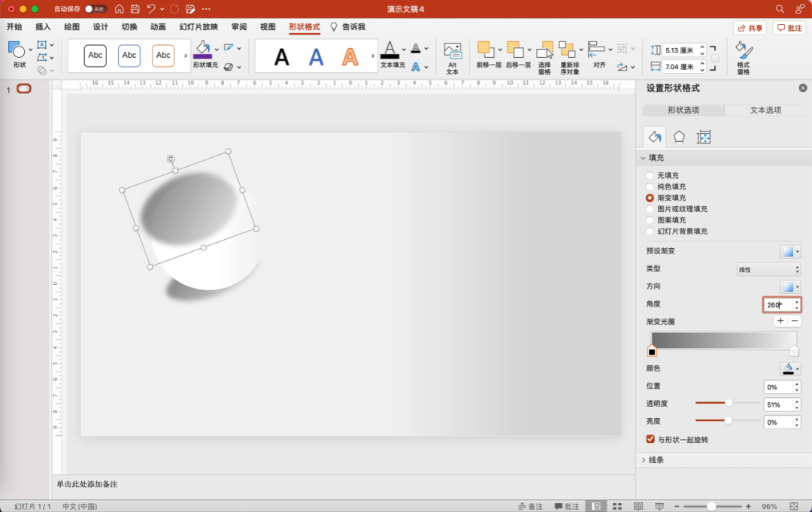Open the Size & Properties icon tab

coord(704,137)
